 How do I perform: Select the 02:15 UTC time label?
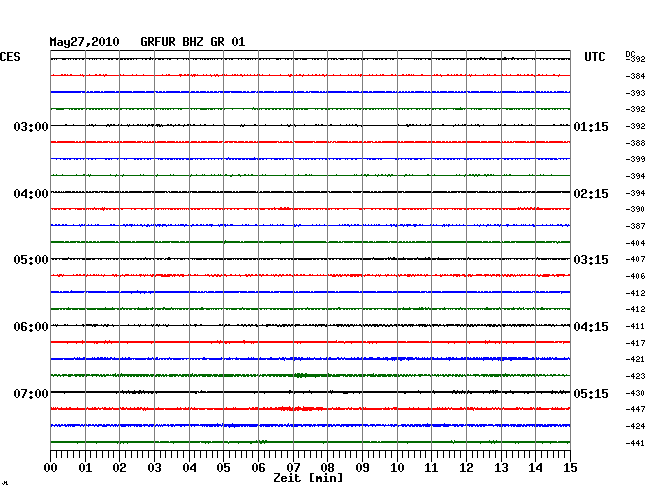pos(591,194)
